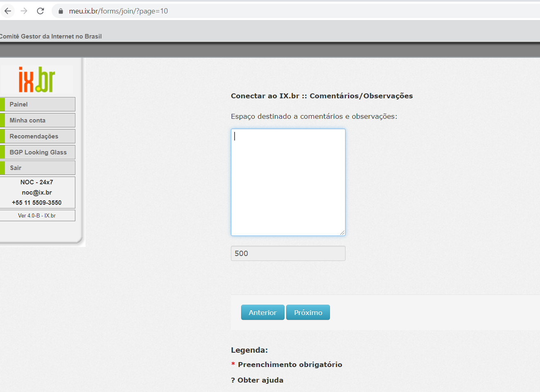The image size is (540, 392).
Task: Open BGP Looking Glass
Action: tap(37, 152)
